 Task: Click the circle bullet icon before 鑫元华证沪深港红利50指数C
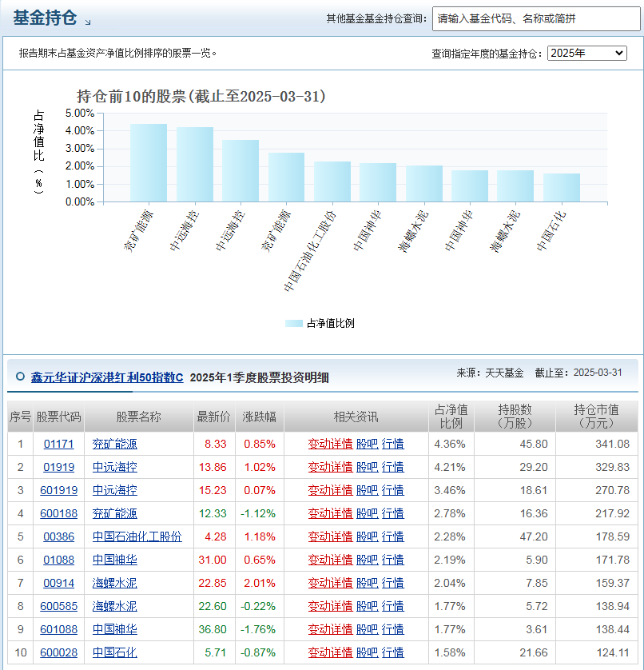pyautogui.click(x=20, y=377)
